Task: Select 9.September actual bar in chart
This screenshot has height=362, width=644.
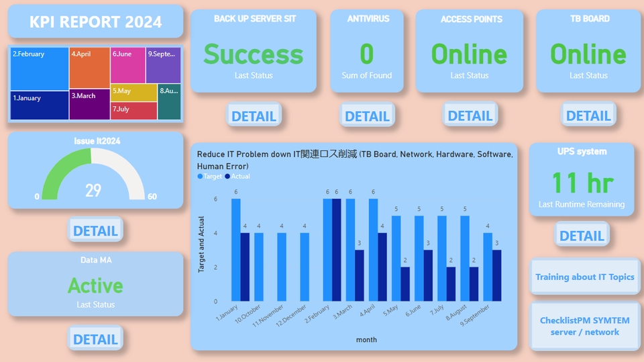Action: pos(496,275)
